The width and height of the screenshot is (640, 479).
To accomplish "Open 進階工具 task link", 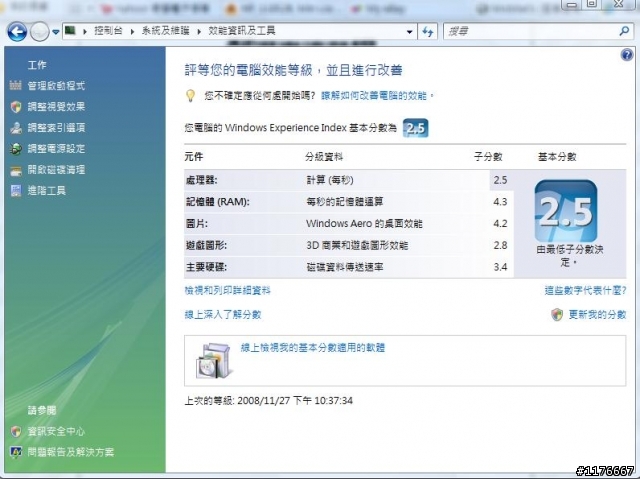I will pos(47,191).
